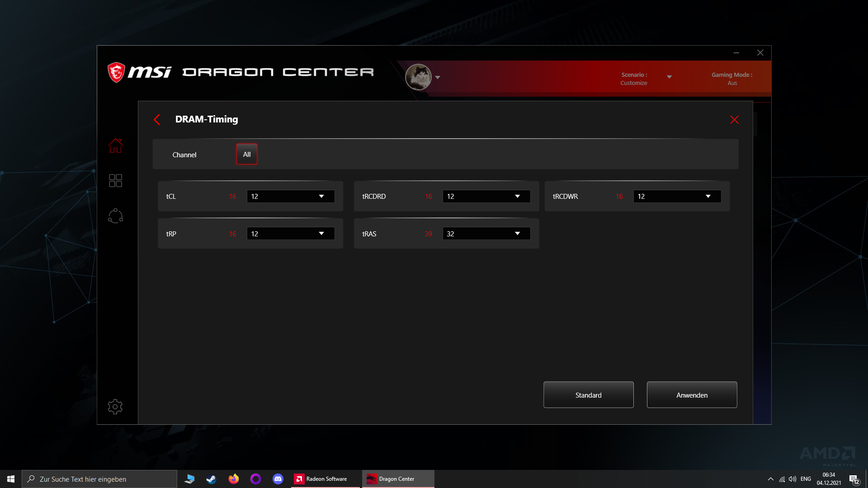This screenshot has width=868, height=488.
Task: Click the cat profile avatar
Action: point(418,77)
